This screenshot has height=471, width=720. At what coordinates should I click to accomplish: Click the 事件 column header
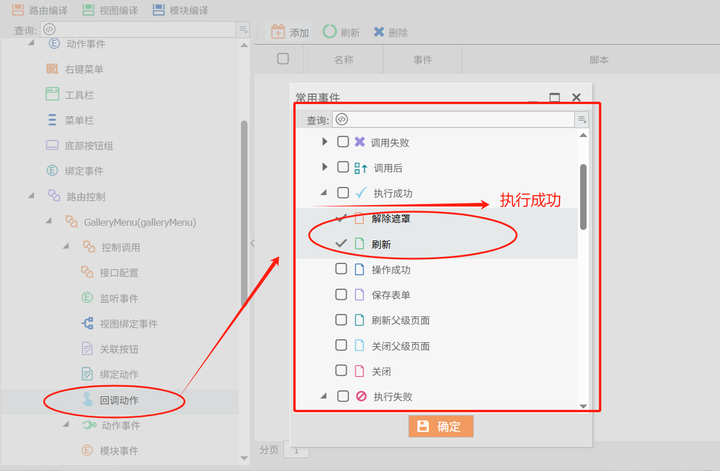tap(422, 60)
